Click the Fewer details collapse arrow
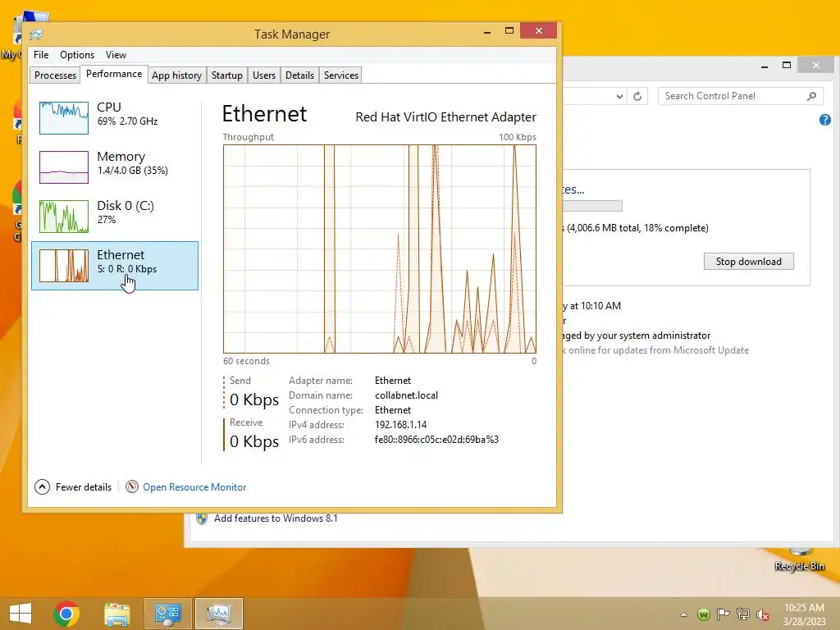The height and width of the screenshot is (630, 840). (42, 487)
